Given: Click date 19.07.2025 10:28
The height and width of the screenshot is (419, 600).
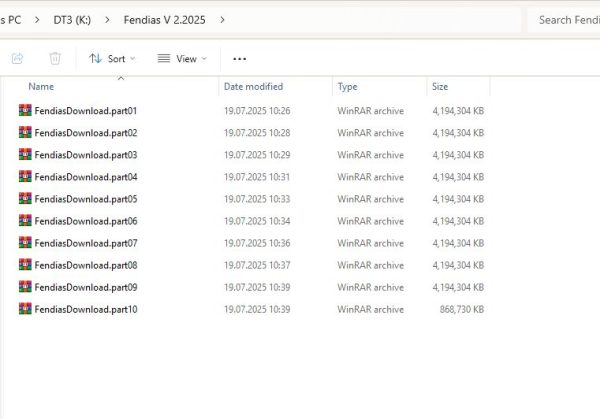Looking at the screenshot, I should [x=257, y=133].
